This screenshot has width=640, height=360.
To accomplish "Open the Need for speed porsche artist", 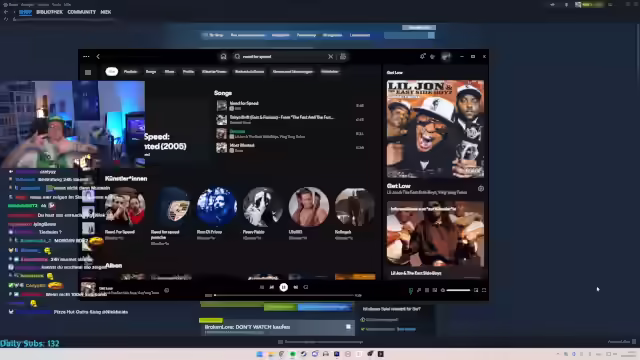I will pyautogui.click(x=171, y=216).
